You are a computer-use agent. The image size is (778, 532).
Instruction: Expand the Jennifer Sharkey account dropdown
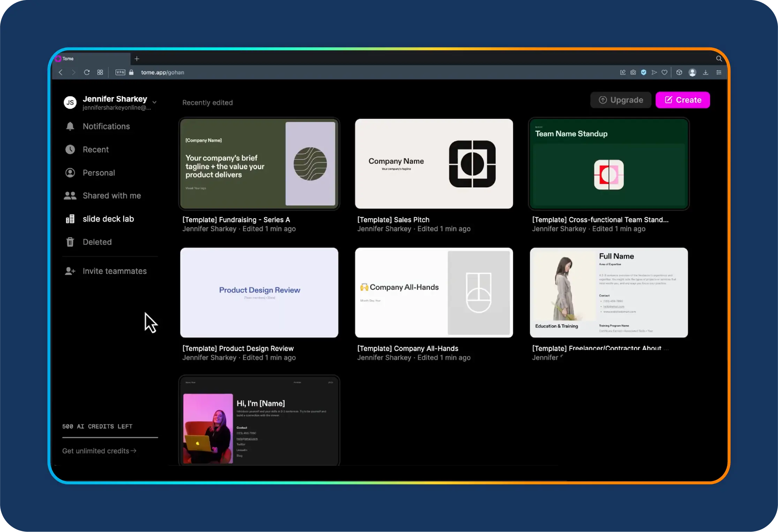pyautogui.click(x=155, y=102)
